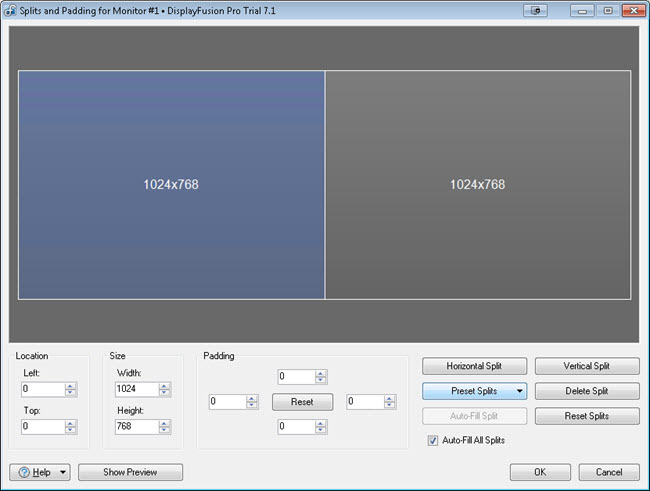Click the Top location input field
Viewport: 650px width, 491px height.
point(43,426)
